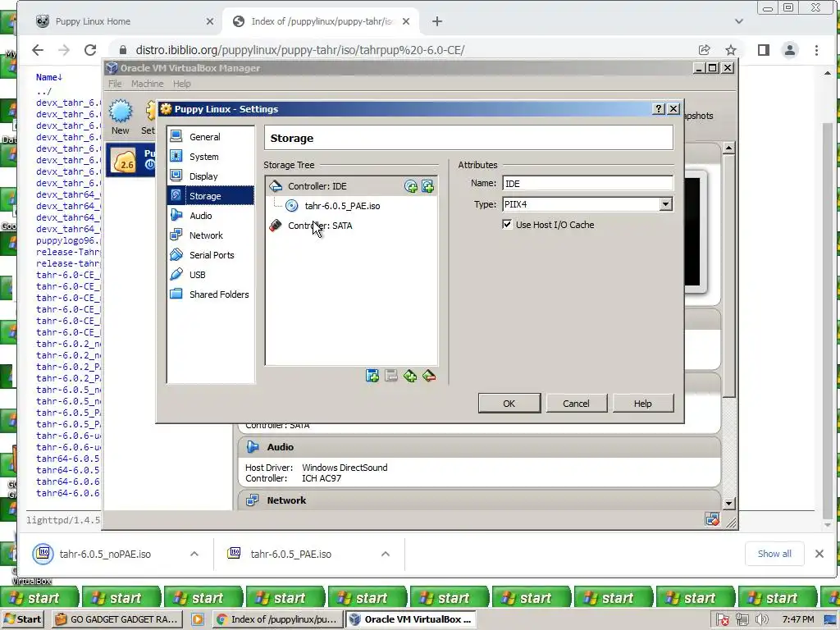840x630 pixels.
Task: Click the remove attachment icon below storage tree
Action: pyautogui.click(x=428, y=376)
